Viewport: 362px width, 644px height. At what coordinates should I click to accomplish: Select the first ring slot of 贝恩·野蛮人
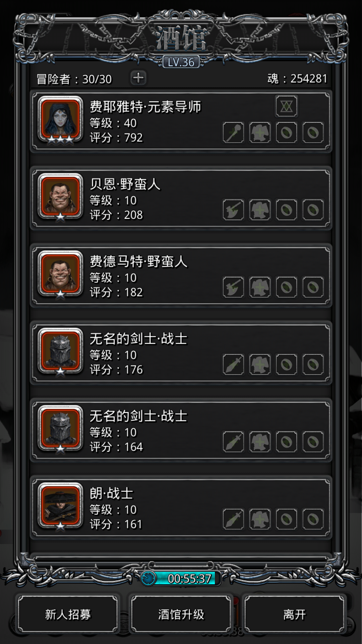click(286, 210)
